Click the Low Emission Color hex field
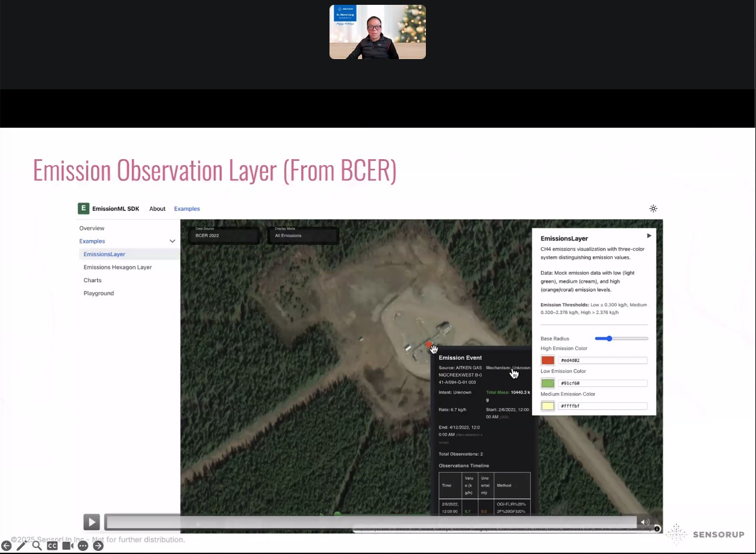The width and height of the screenshot is (756, 554). click(602, 383)
